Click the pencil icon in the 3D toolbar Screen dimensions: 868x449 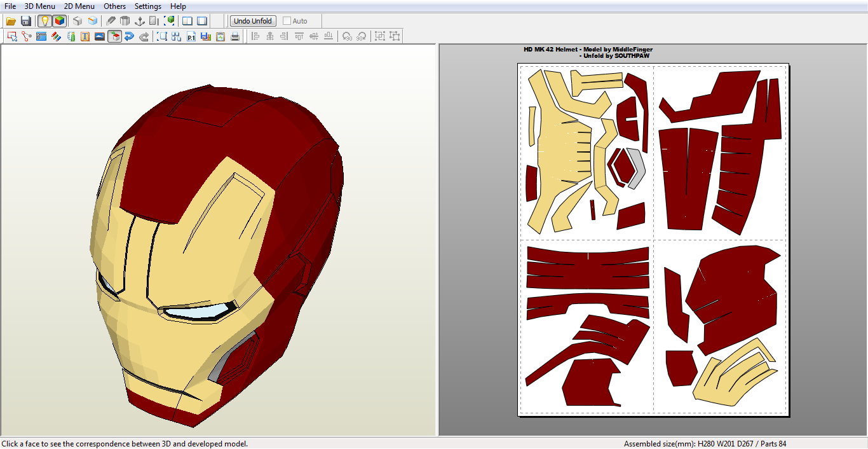pyautogui.click(x=111, y=21)
